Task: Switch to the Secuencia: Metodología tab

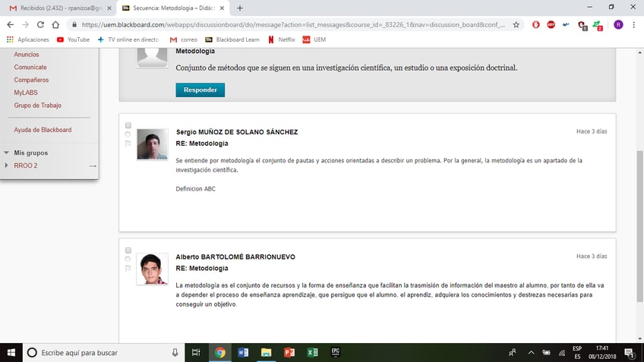Action: [170, 8]
